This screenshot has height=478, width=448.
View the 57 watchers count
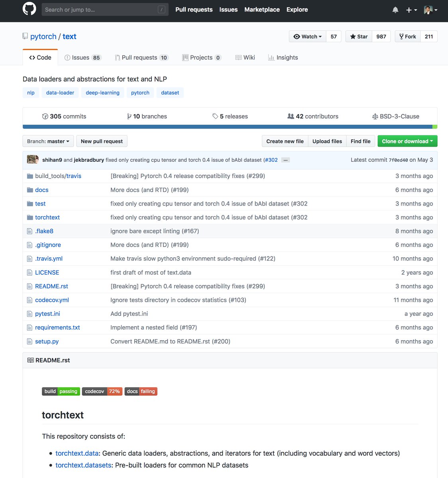tap(334, 37)
